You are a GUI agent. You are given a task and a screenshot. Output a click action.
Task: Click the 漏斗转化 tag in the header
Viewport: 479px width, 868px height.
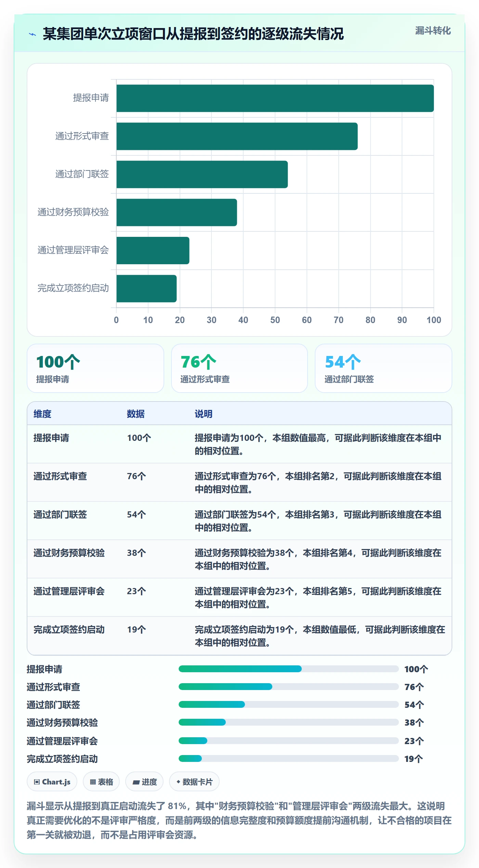click(433, 31)
